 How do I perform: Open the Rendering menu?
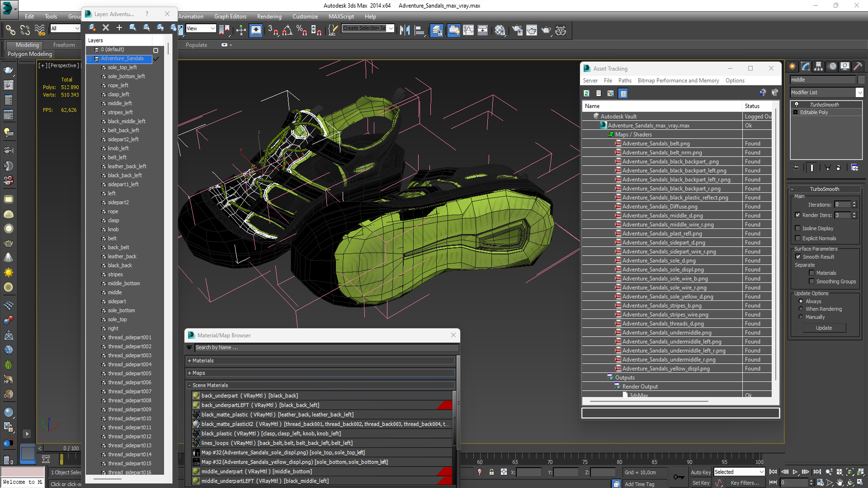[269, 16]
